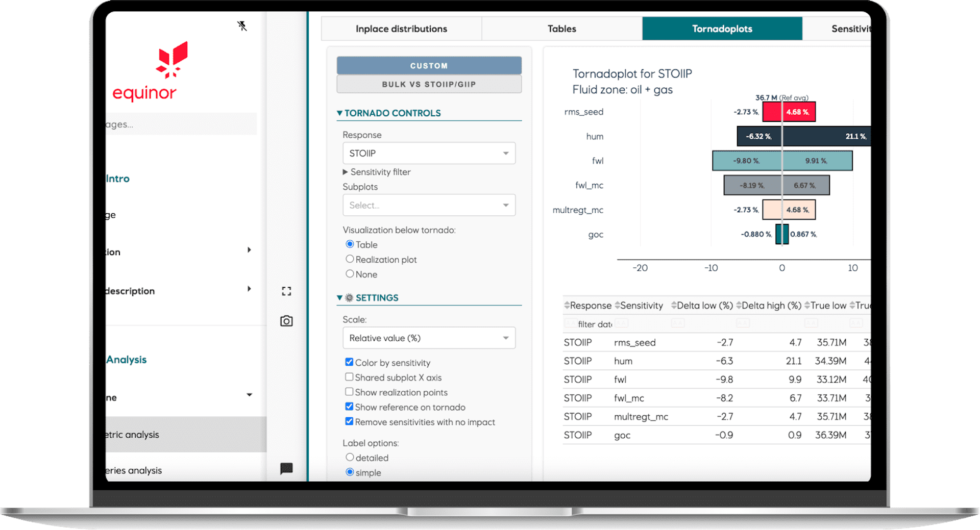Screen dimensions: 980x530
Task: Open the Subplots Select dropdown
Action: [429, 205]
